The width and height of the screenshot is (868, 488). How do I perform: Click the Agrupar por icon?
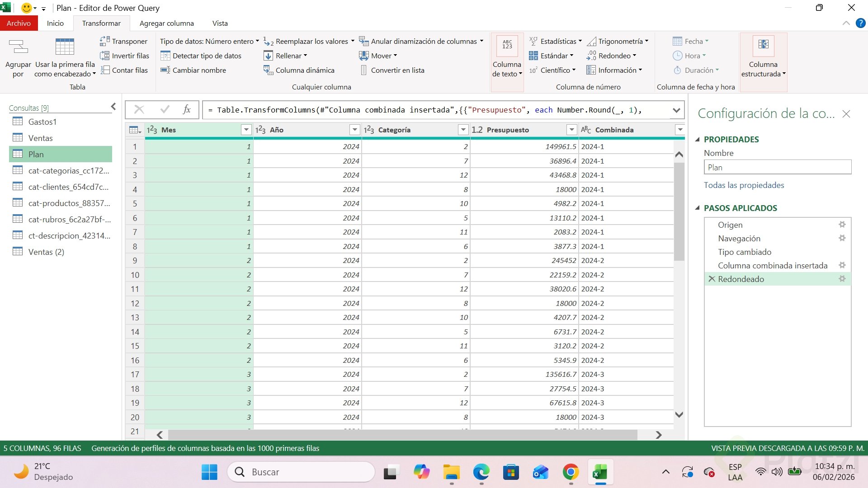18,47
